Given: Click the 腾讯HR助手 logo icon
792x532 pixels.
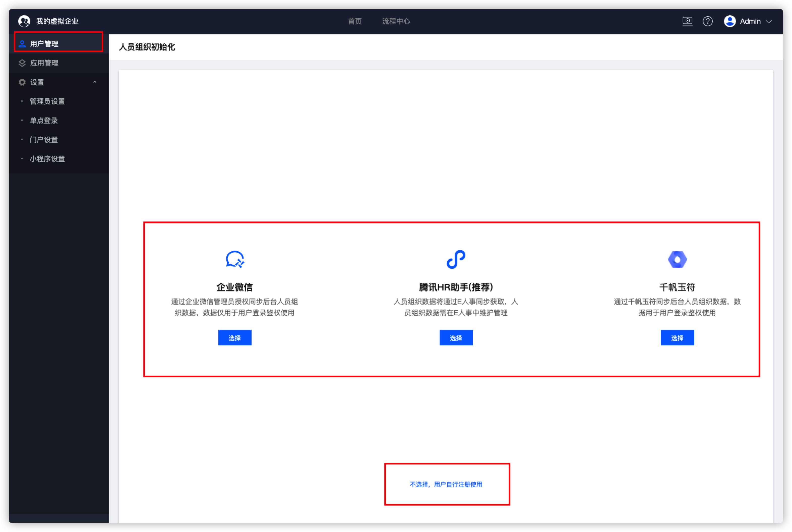Looking at the screenshot, I should pyautogui.click(x=456, y=259).
